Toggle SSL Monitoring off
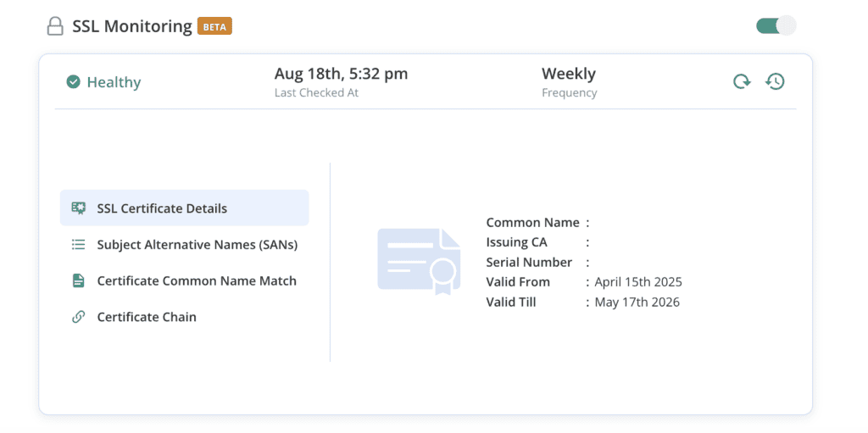 pyautogui.click(x=776, y=25)
